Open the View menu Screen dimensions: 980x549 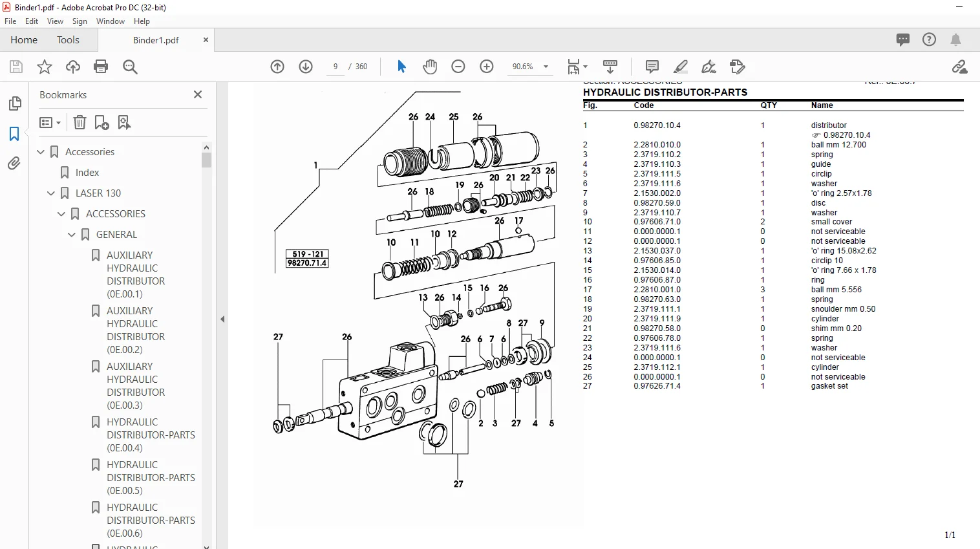tap(55, 21)
